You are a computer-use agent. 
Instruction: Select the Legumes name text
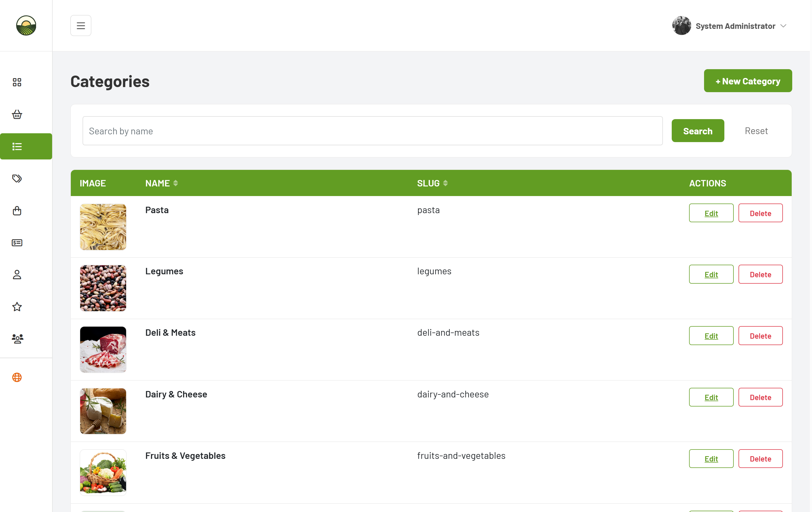[x=164, y=271]
